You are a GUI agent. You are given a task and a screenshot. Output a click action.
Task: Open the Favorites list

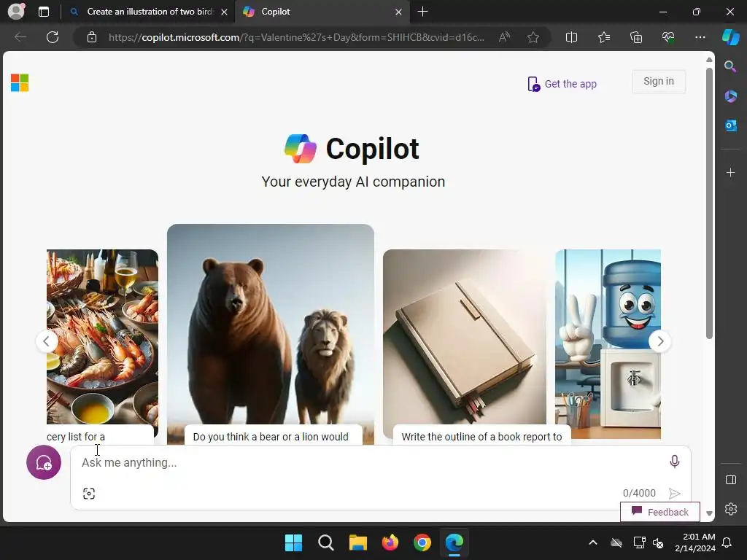click(x=603, y=37)
